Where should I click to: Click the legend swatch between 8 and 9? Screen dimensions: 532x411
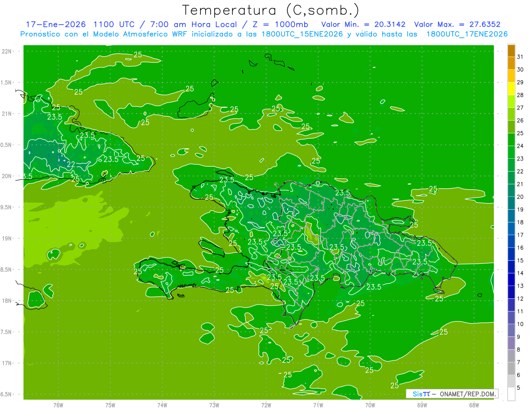(x=511, y=343)
